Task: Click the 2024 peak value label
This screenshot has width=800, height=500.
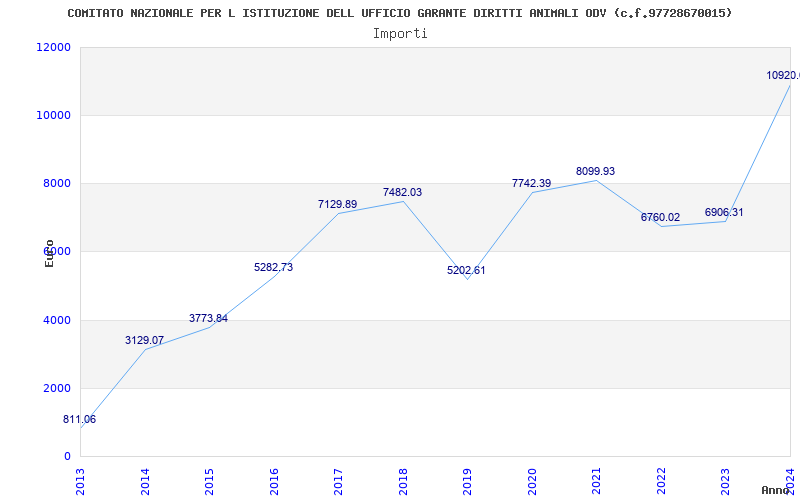Action: coord(783,76)
